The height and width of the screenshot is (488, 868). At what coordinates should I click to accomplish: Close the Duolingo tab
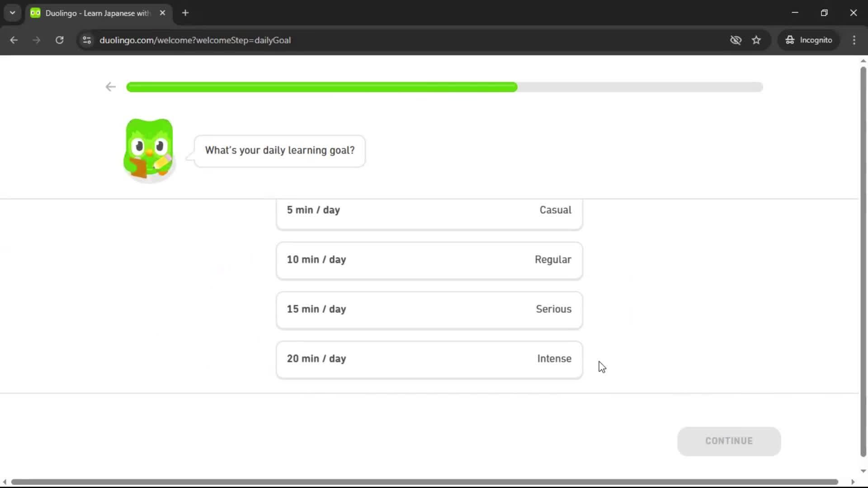(x=163, y=13)
